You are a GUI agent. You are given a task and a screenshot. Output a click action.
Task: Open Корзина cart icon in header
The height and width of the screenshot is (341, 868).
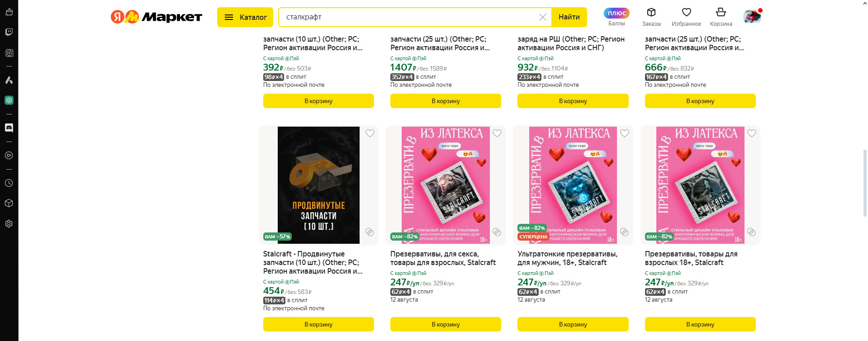tap(721, 17)
